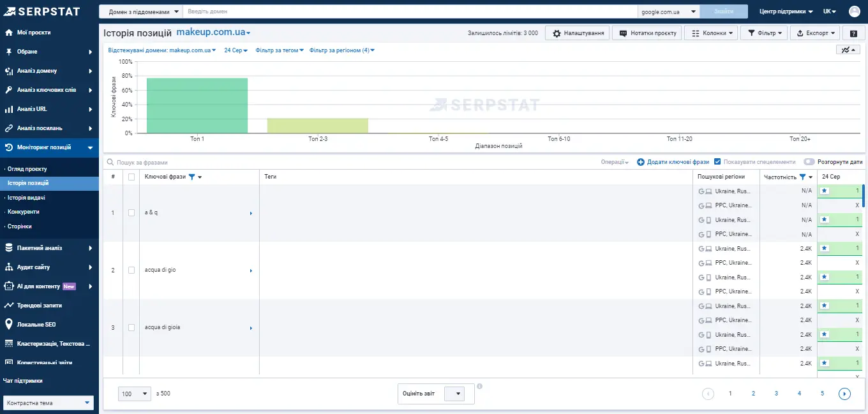868x414 pixels.
Task: Open Відстежувані домени filter
Action: click(x=161, y=50)
